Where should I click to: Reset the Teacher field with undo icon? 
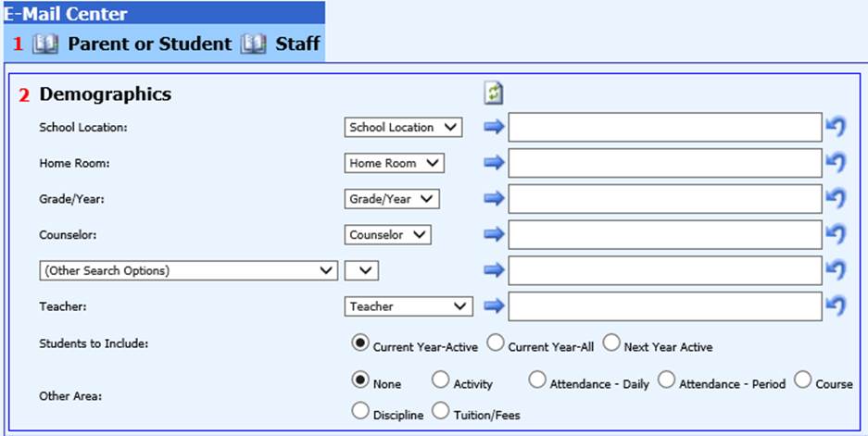tap(836, 306)
